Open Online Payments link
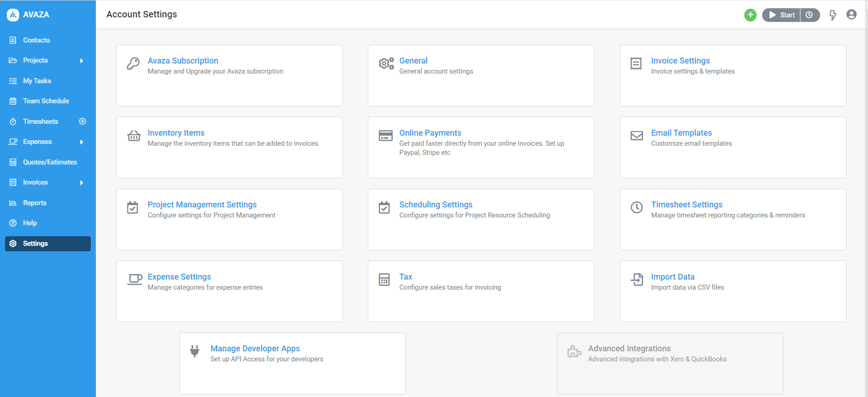The image size is (868, 397). coord(430,133)
